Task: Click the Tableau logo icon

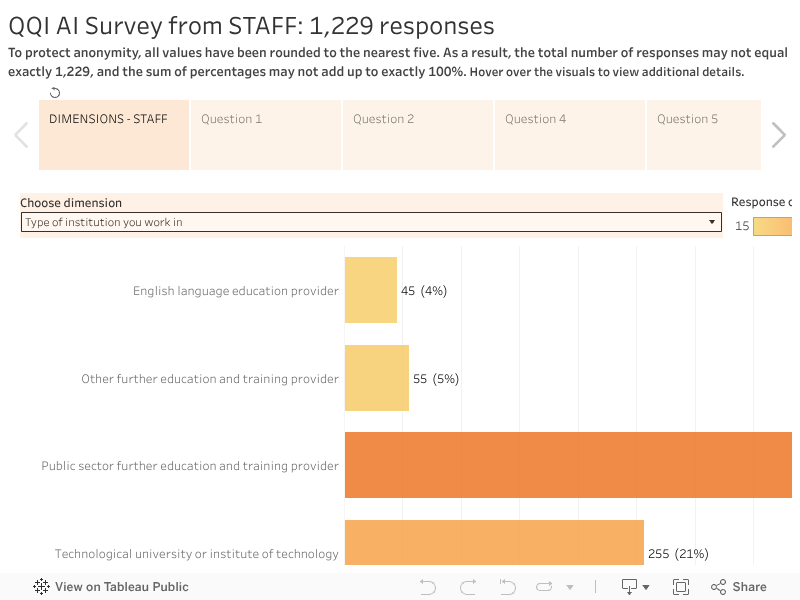Action: point(42,587)
